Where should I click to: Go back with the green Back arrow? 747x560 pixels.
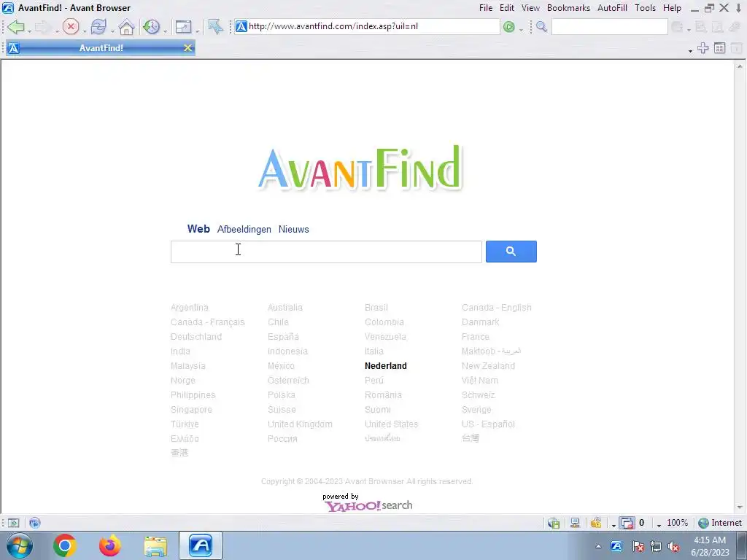click(16, 27)
